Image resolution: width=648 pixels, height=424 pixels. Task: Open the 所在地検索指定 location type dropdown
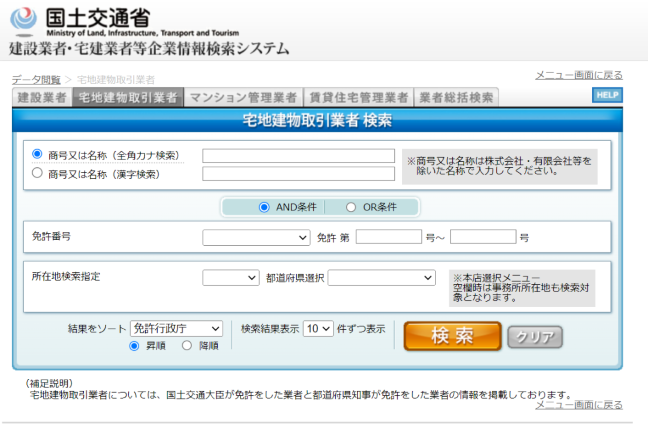(x=231, y=278)
